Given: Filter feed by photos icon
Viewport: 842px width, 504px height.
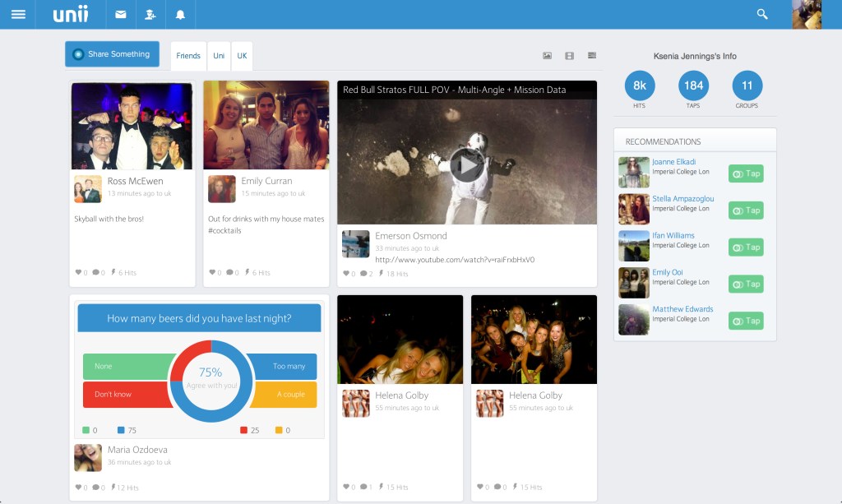Looking at the screenshot, I should pos(547,56).
